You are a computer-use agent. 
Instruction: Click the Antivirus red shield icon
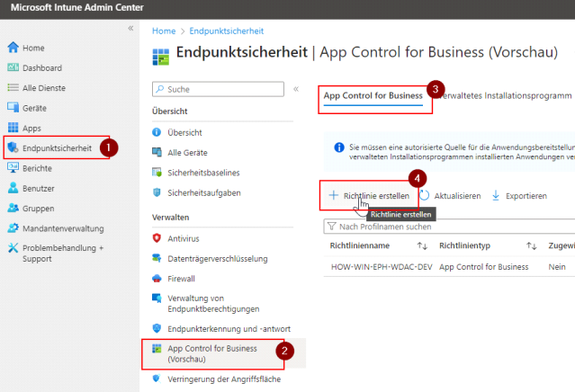click(157, 238)
